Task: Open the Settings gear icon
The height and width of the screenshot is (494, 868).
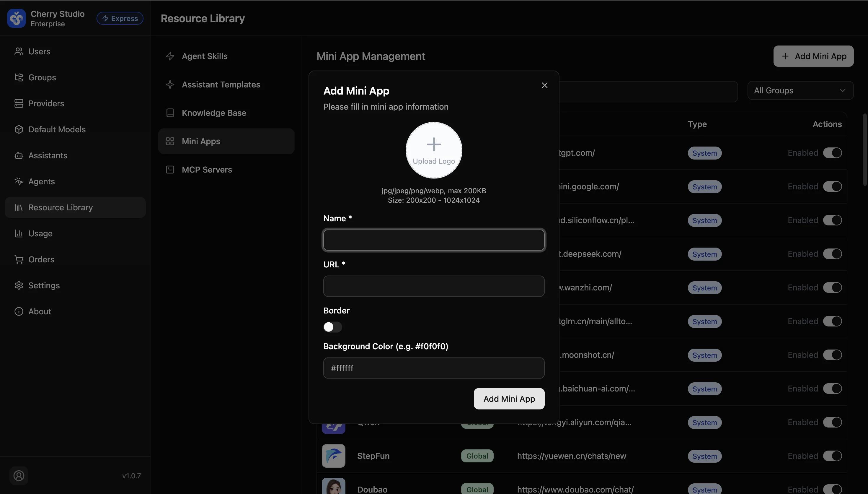Action: coord(19,285)
